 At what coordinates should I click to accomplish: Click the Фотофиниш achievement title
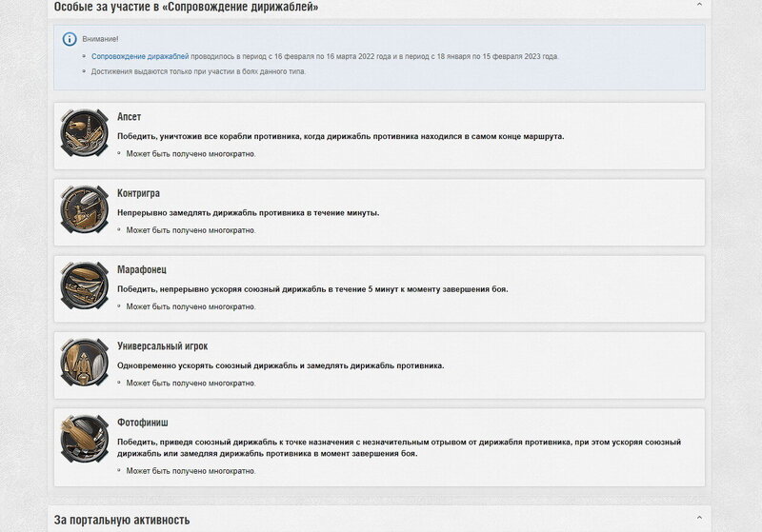142,423
